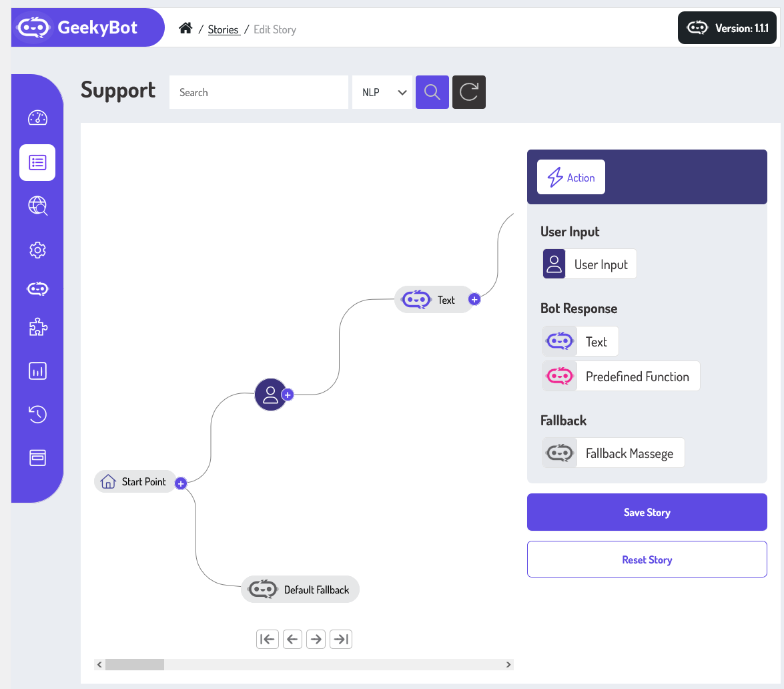
Task: Select the Action tab
Action: [571, 177]
